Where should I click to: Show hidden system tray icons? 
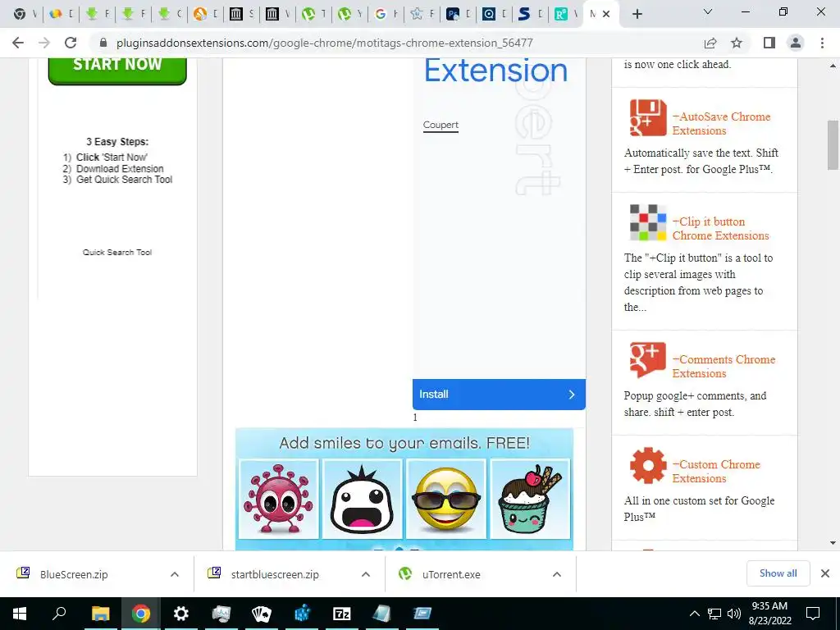coord(694,614)
